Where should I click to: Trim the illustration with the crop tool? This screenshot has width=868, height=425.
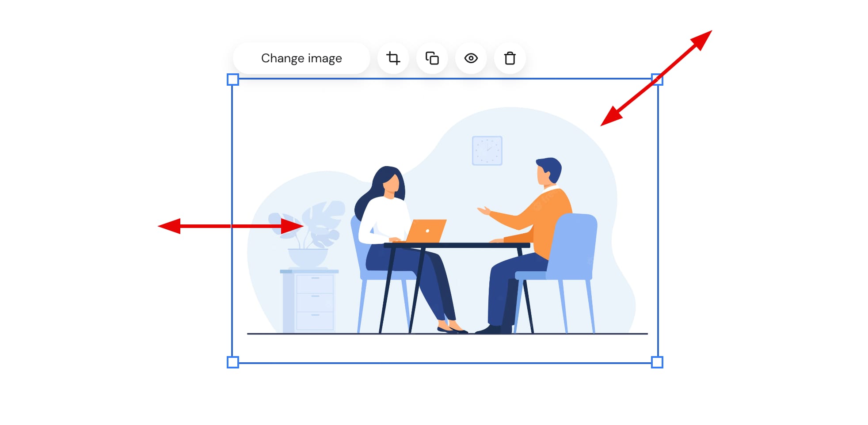coord(393,58)
